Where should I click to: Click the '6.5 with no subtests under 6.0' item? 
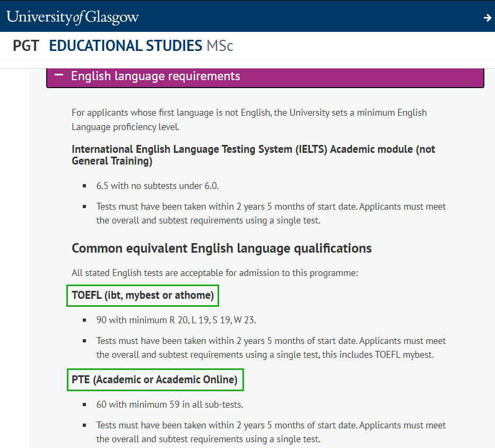(158, 186)
